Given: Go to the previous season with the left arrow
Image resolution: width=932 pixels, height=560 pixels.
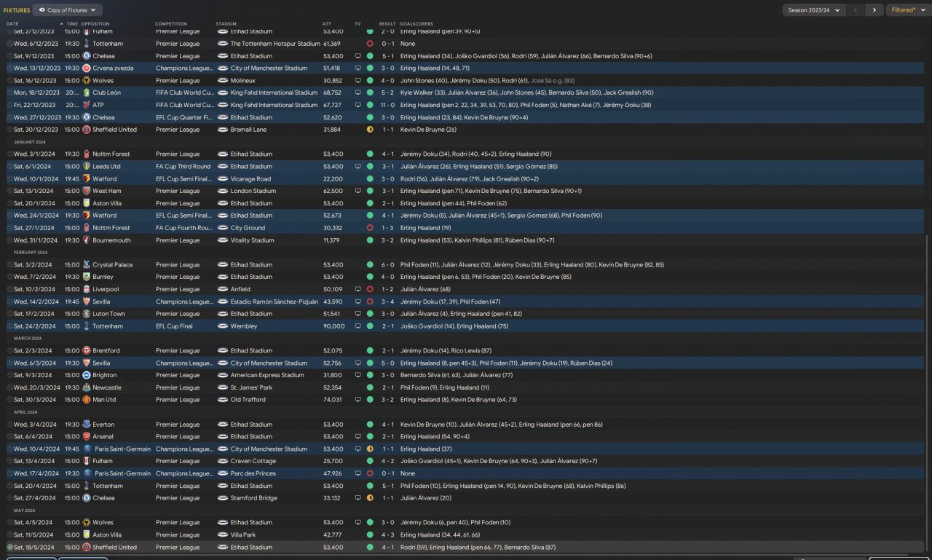Looking at the screenshot, I should [856, 10].
